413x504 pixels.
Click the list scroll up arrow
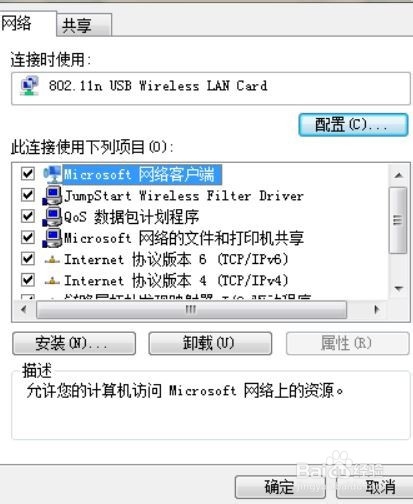click(398, 175)
